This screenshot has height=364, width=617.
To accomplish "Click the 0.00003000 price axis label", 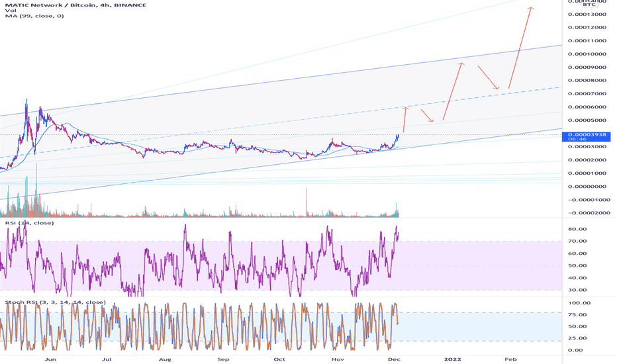I will 587,147.
